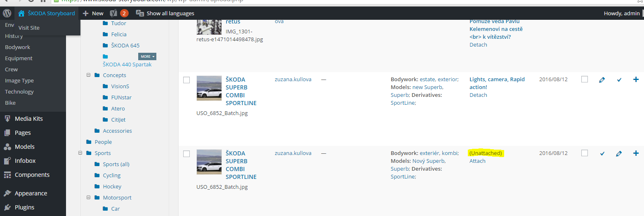Open History in the sidebar submenu

click(x=14, y=36)
